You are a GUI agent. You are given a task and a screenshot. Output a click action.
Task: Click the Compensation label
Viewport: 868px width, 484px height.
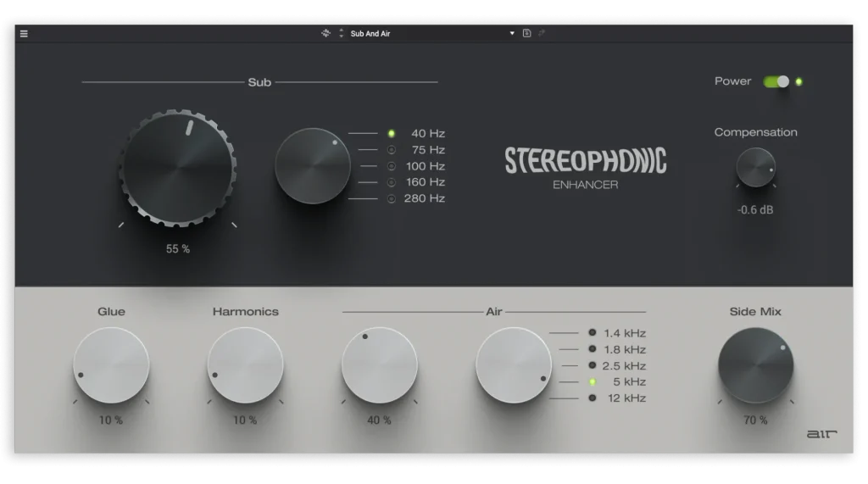point(755,132)
